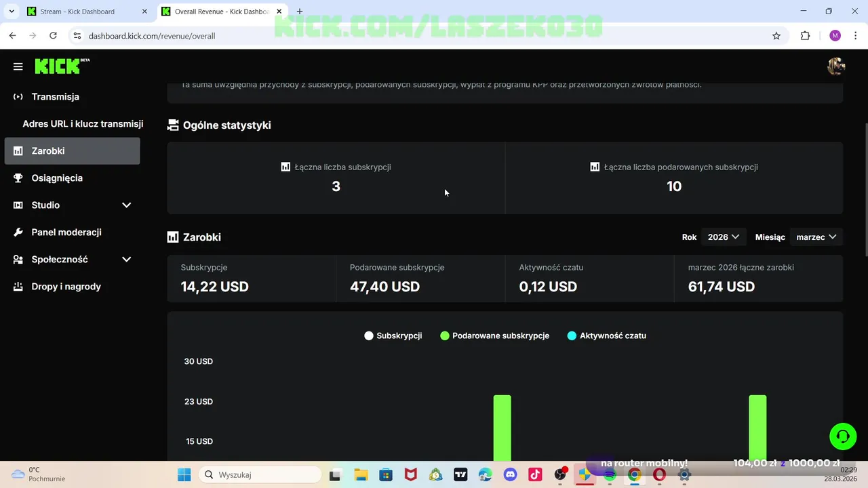Viewport: 868px width, 488px height.
Task: Select Zarobki in the sidebar
Action: pos(73,151)
